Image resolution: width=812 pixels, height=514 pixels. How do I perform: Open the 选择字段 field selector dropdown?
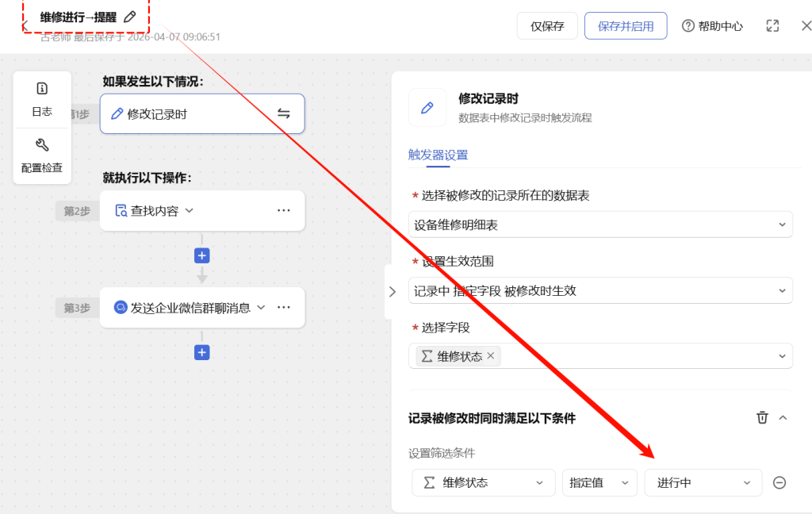(x=601, y=356)
